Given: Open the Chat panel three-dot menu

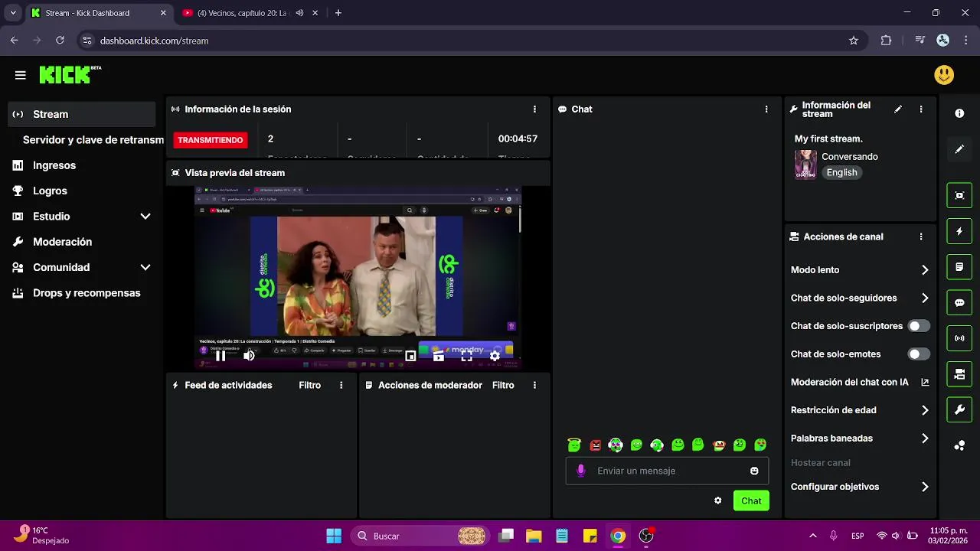Looking at the screenshot, I should click(766, 109).
